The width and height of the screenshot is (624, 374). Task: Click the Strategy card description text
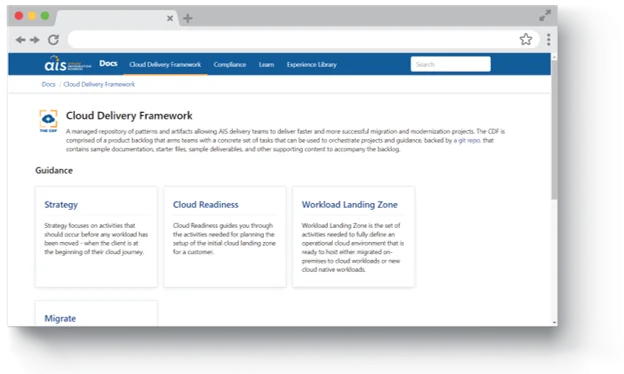point(96,239)
